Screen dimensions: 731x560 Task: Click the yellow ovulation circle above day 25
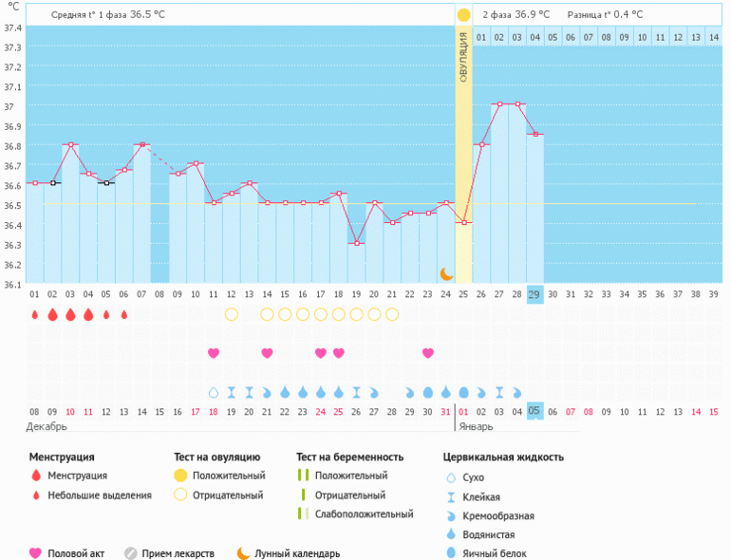click(x=463, y=15)
